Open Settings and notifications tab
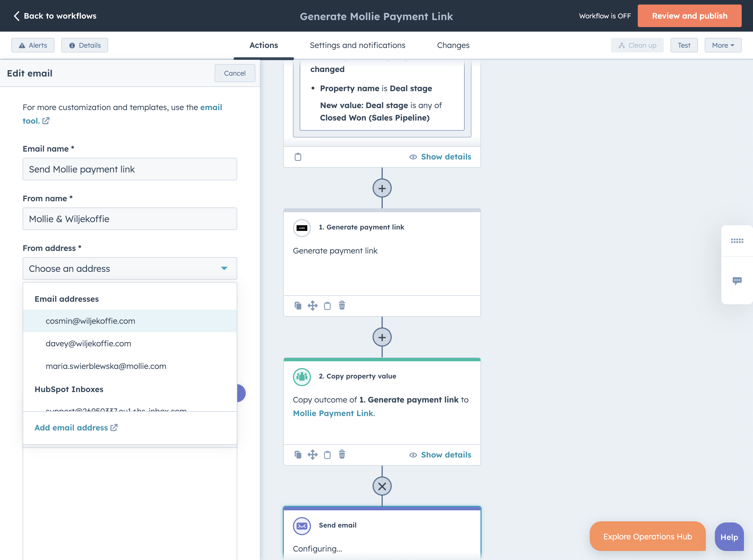 point(358,45)
